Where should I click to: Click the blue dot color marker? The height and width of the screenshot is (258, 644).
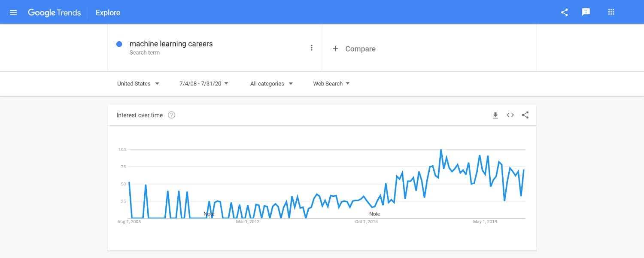119,44
